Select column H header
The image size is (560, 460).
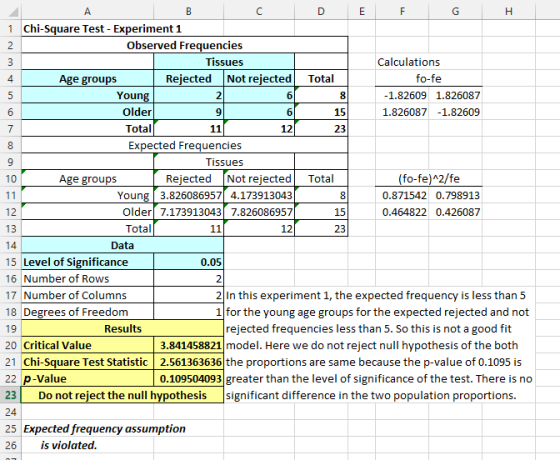coord(509,11)
